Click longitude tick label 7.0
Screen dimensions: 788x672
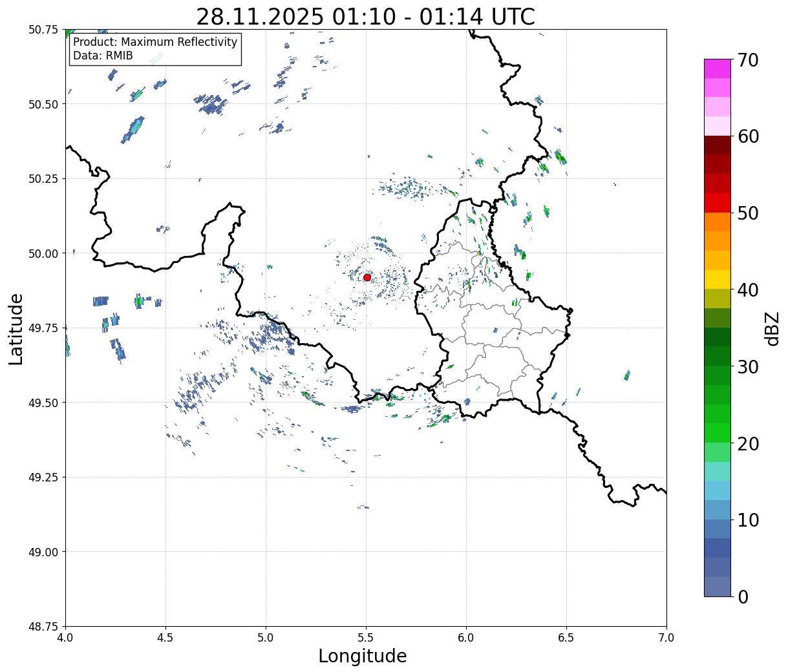[666, 638]
